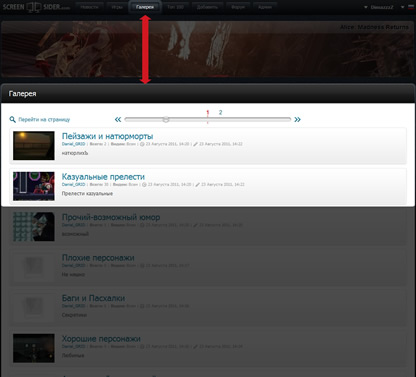Go to previous pages with « arrow
Viewport: 416px width, 377px height.
click(x=118, y=119)
